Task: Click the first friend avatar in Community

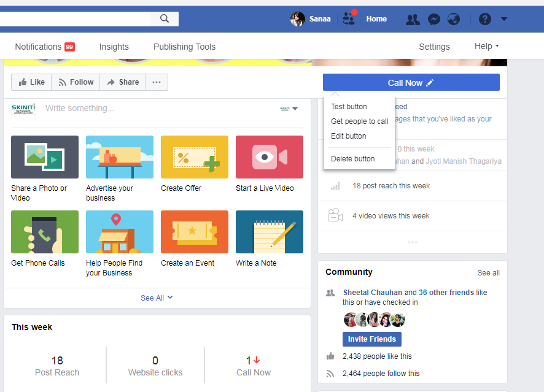Action: [350, 320]
